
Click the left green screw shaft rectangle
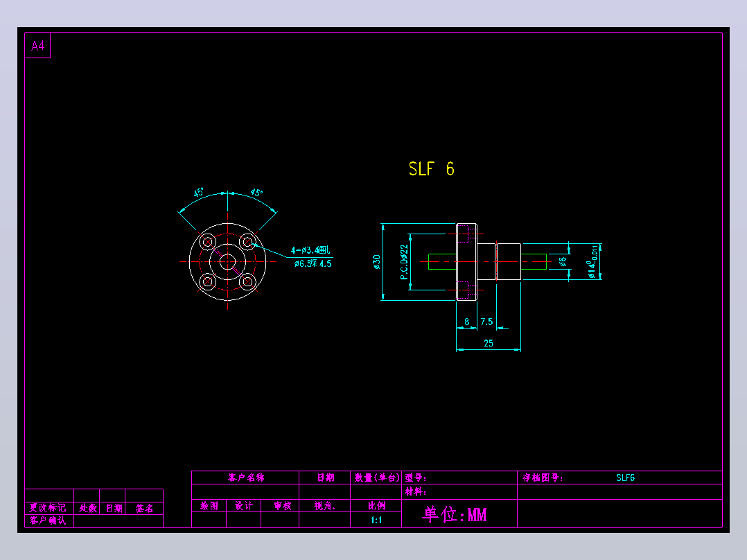[x=443, y=262]
